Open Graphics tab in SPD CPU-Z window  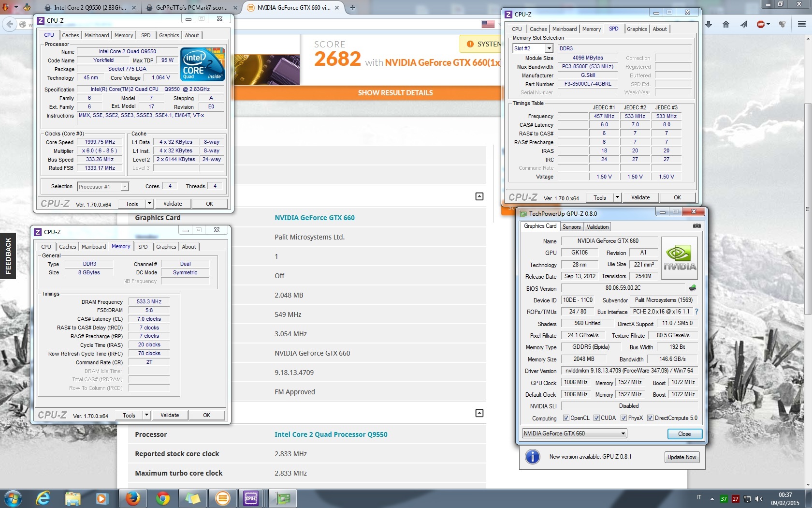pyautogui.click(x=637, y=29)
